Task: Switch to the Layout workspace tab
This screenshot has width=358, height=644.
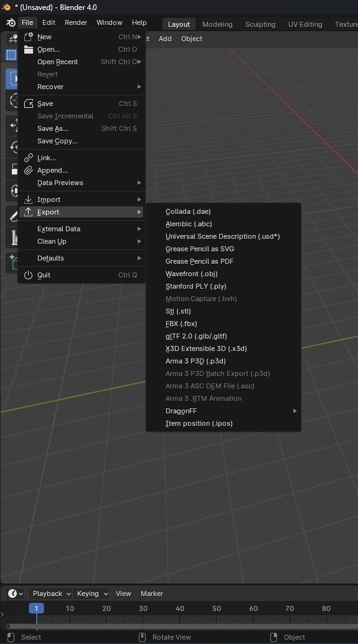Action: tap(179, 24)
